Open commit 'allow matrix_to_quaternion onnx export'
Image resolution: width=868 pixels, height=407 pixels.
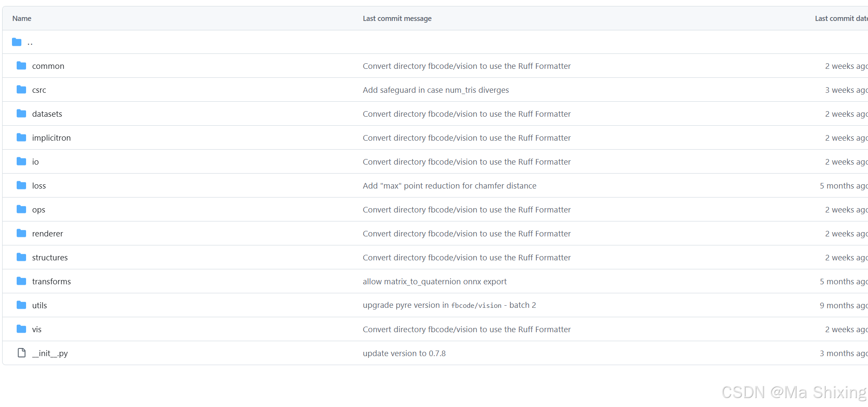click(x=434, y=281)
